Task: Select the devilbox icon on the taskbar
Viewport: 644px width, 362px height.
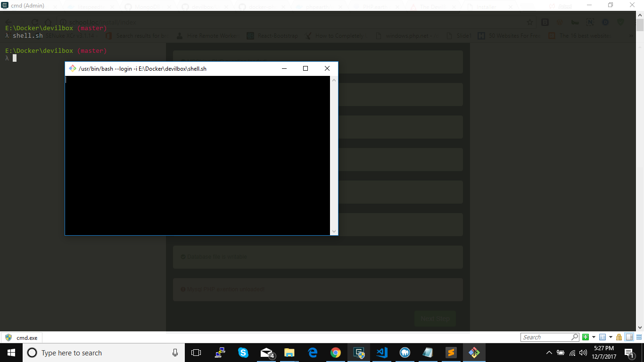Action: tap(474, 353)
